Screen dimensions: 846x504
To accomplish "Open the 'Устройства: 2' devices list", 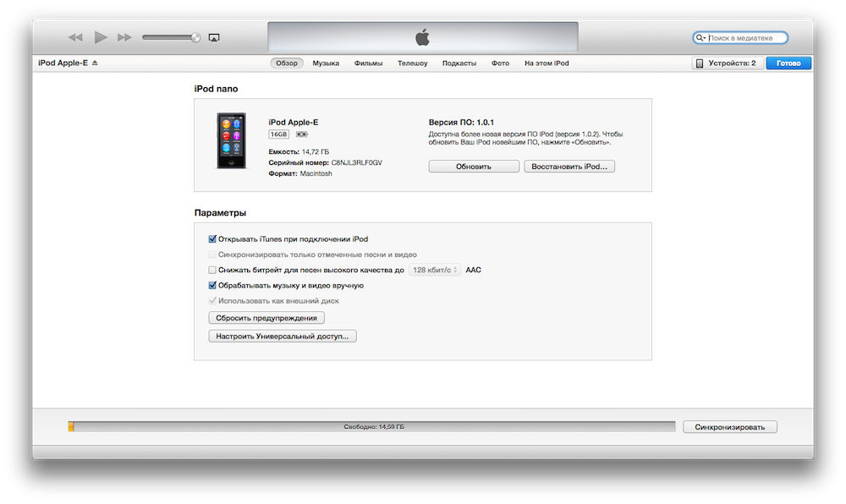I will pos(726,63).
